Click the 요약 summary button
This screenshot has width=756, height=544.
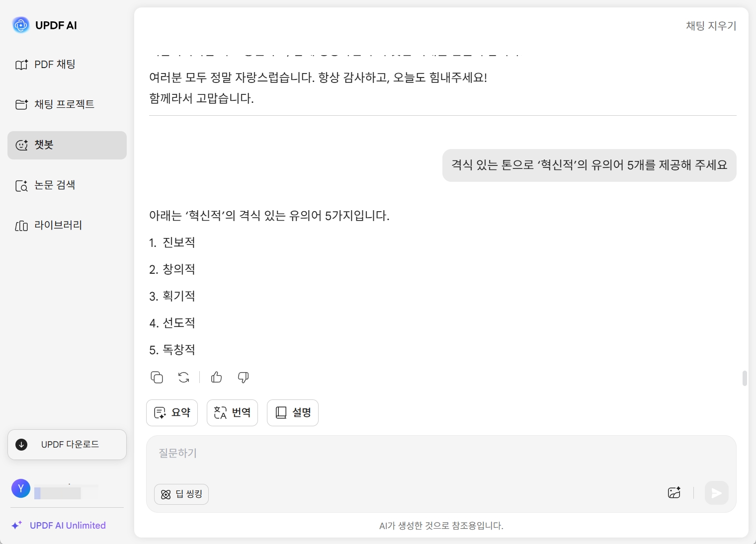(x=172, y=413)
